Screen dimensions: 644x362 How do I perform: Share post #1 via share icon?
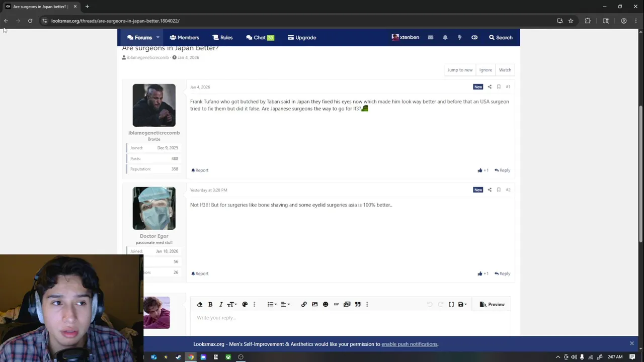click(490, 87)
